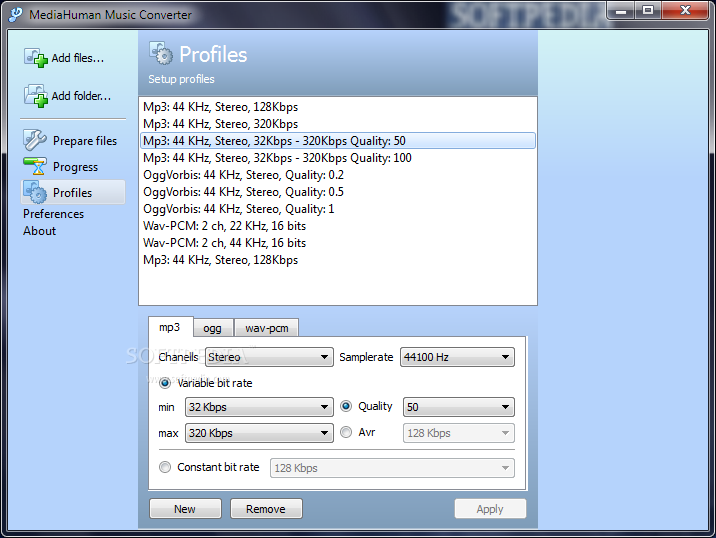
Task: Choose the Quality radio button
Action: [346, 406]
